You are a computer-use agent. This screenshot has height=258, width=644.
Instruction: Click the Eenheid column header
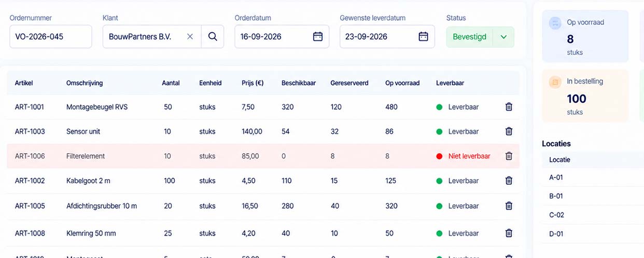(210, 83)
